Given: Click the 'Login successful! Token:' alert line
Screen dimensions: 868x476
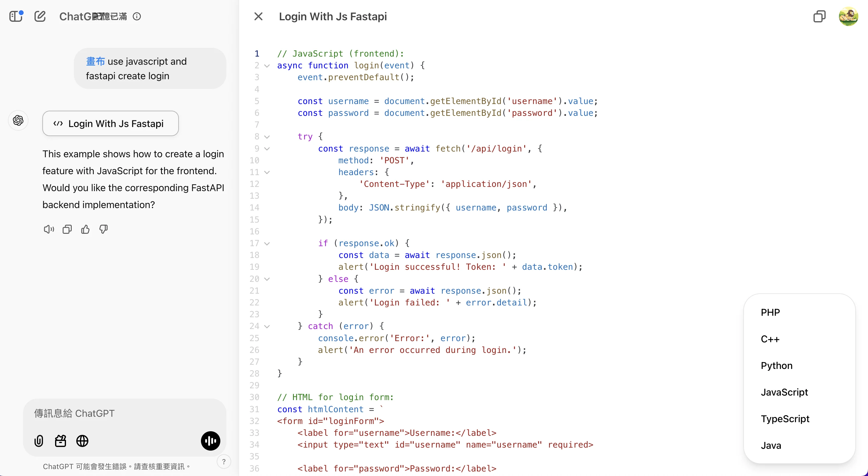Looking at the screenshot, I should 460,267.
